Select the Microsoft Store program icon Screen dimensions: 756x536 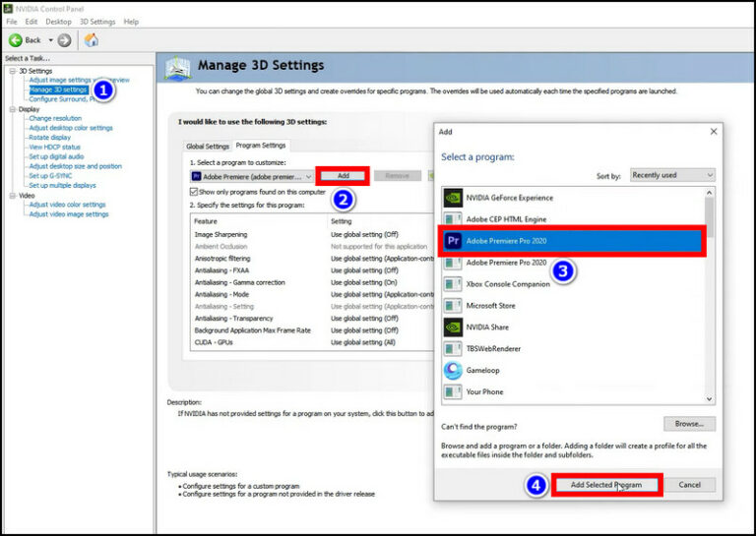[453, 306]
